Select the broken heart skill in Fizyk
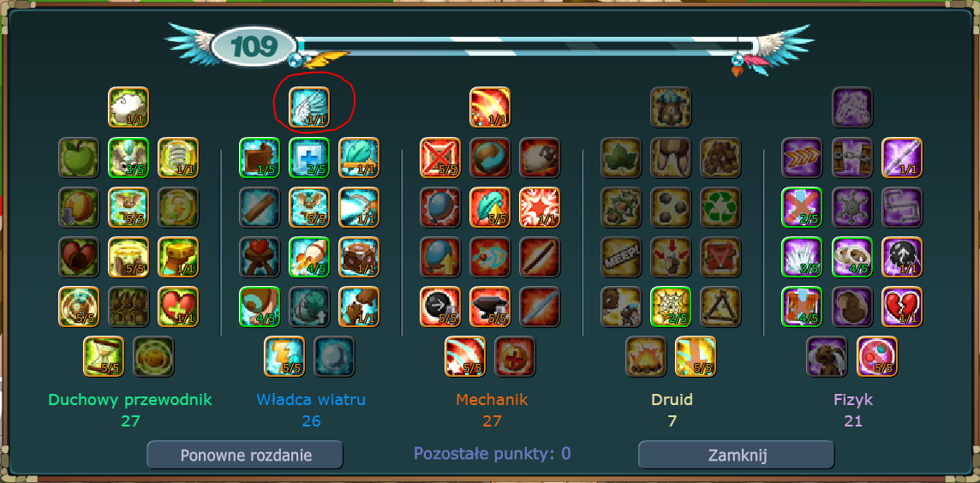980x483 pixels. [902, 307]
